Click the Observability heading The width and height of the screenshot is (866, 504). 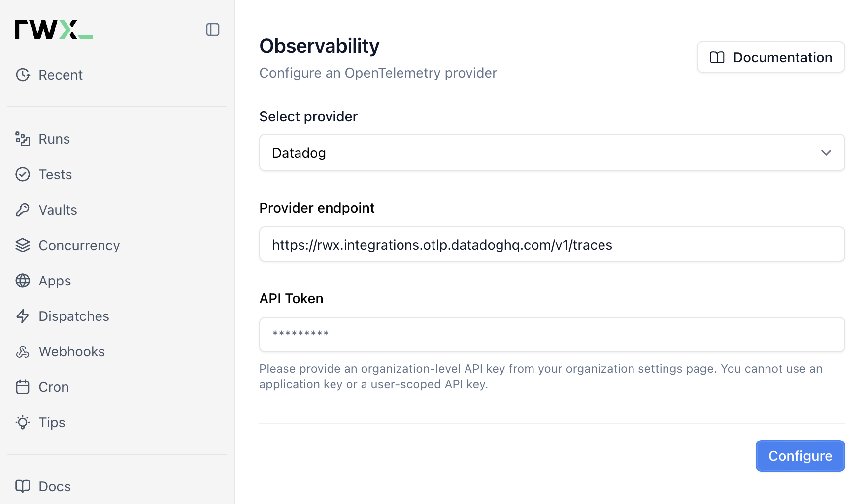[319, 46]
